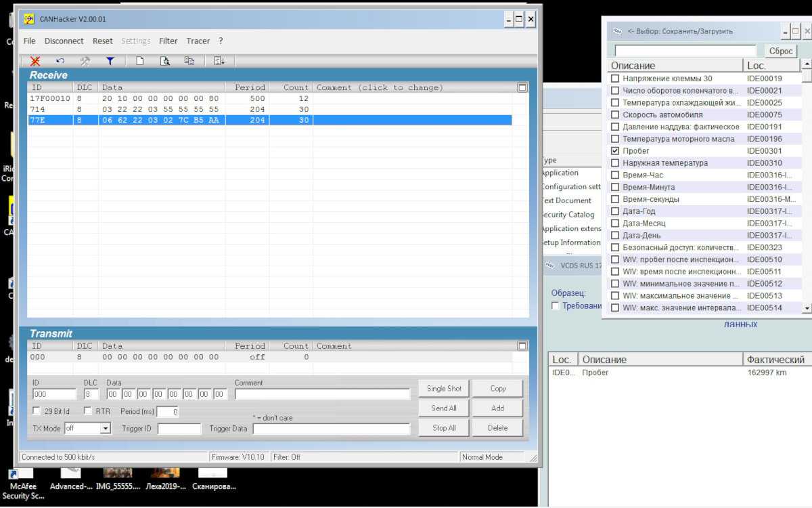Click the Сброс button

[781, 51]
